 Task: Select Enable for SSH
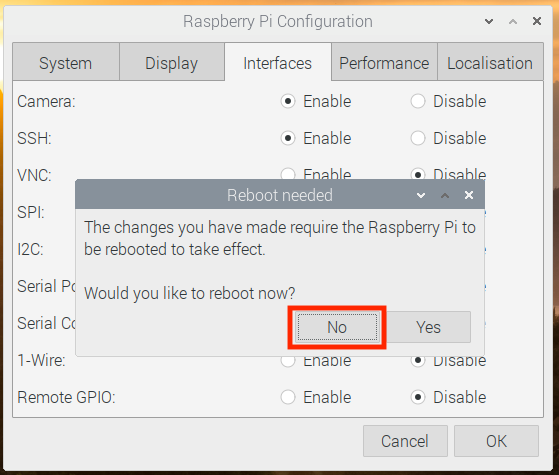coord(288,138)
